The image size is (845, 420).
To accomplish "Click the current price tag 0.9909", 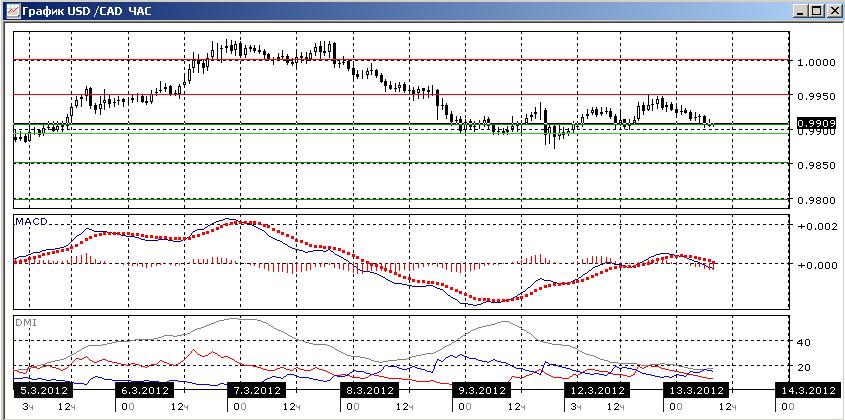I will tap(816, 123).
